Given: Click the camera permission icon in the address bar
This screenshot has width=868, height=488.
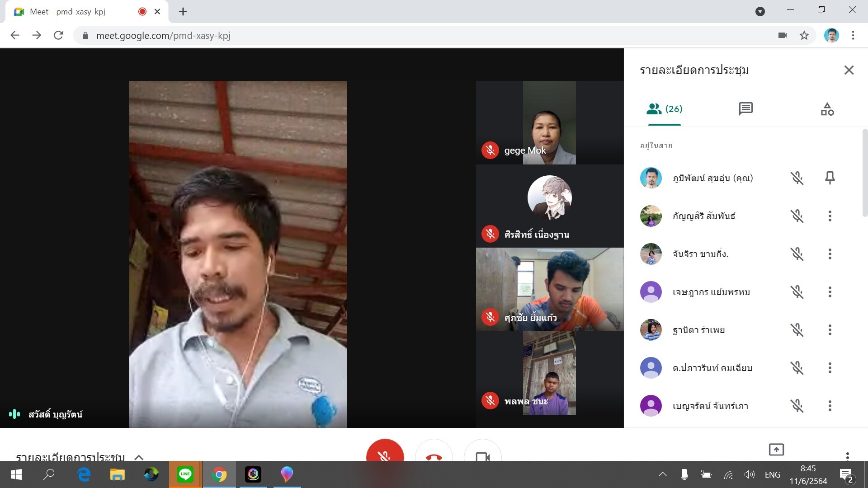Looking at the screenshot, I should pos(783,35).
